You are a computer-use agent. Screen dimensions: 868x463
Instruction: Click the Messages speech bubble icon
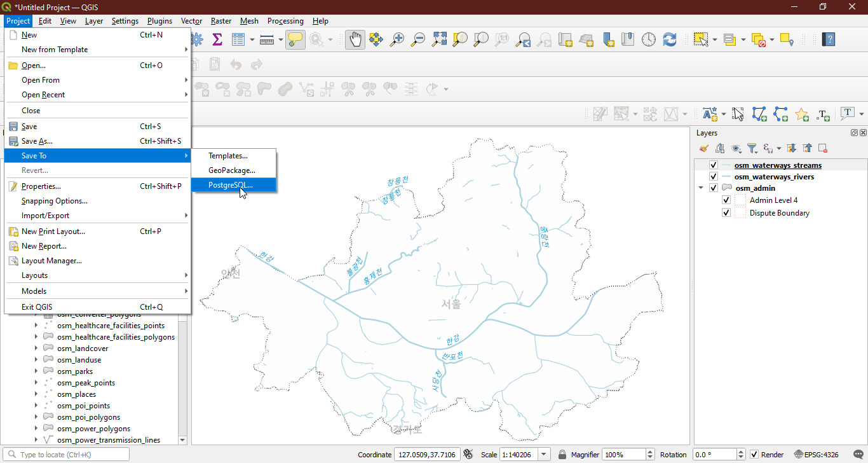coord(858,455)
